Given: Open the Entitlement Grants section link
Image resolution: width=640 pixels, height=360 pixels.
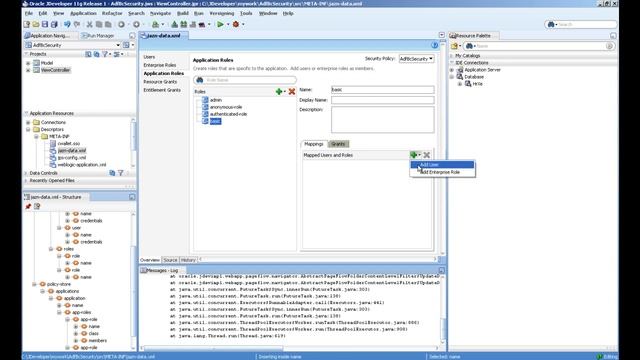Looking at the screenshot, I should (x=162, y=90).
